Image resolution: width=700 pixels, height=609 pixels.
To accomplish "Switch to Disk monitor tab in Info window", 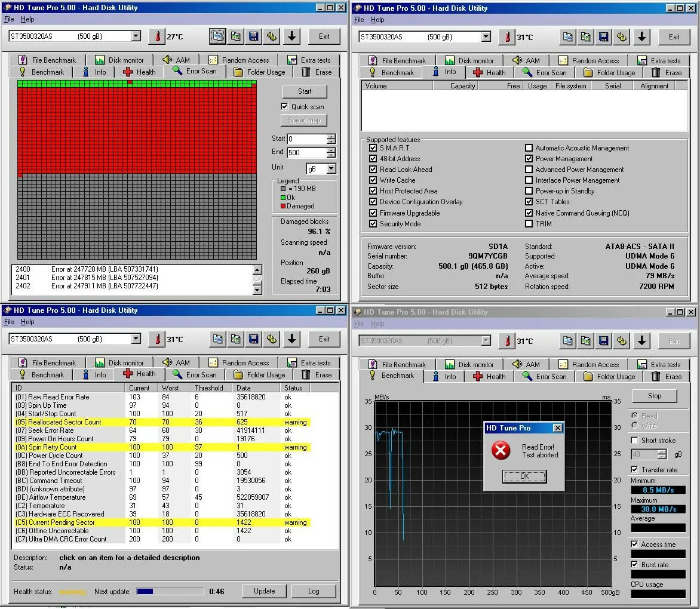I will pyautogui.click(x=471, y=60).
